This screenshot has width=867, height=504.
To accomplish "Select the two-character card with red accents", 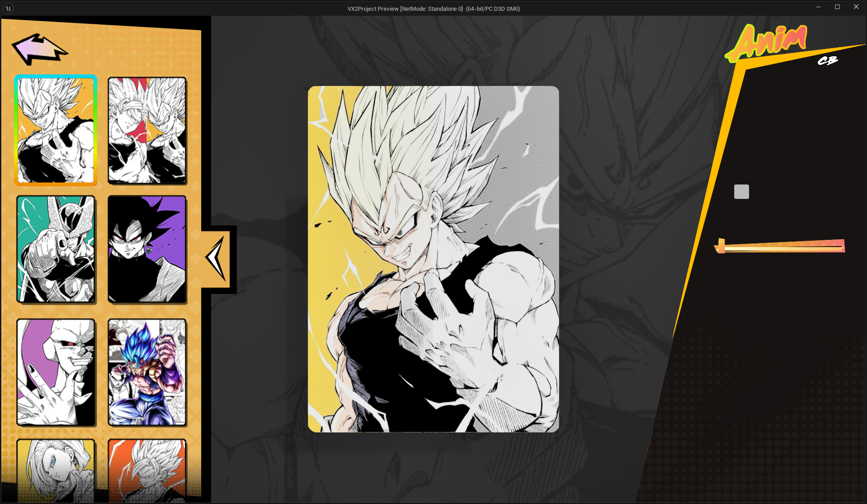I will point(147,130).
